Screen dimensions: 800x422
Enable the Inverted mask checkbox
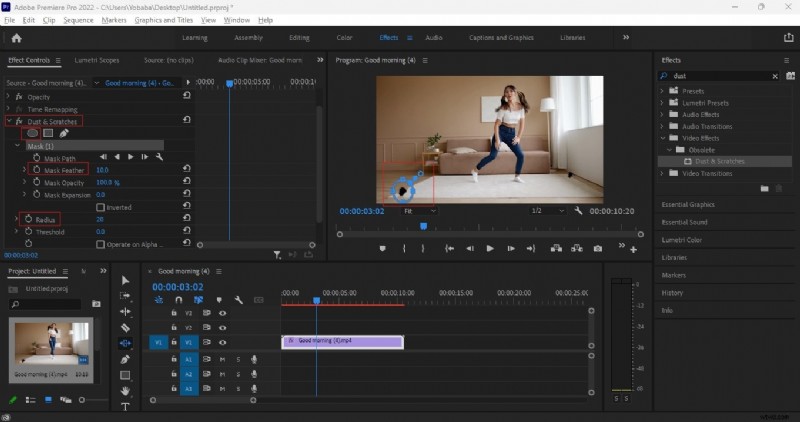(101, 207)
